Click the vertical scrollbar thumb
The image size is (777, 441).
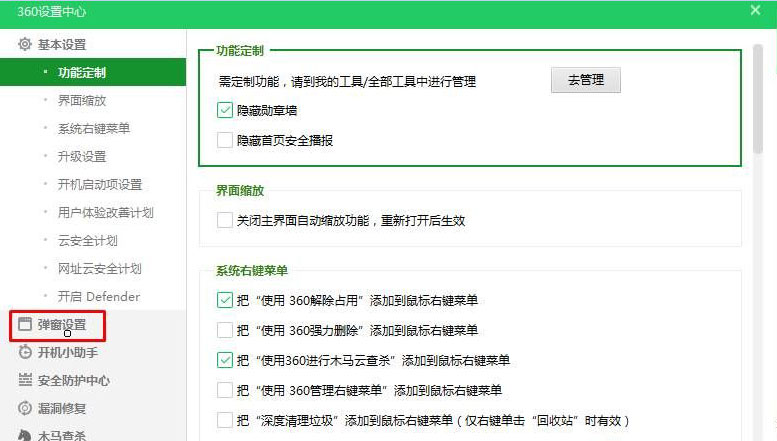click(x=758, y=99)
